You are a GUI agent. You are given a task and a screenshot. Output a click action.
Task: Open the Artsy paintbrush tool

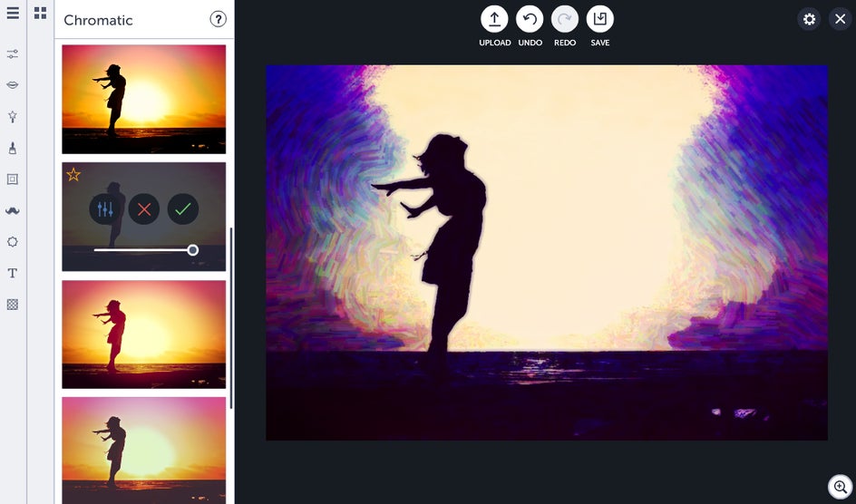pos(13,148)
